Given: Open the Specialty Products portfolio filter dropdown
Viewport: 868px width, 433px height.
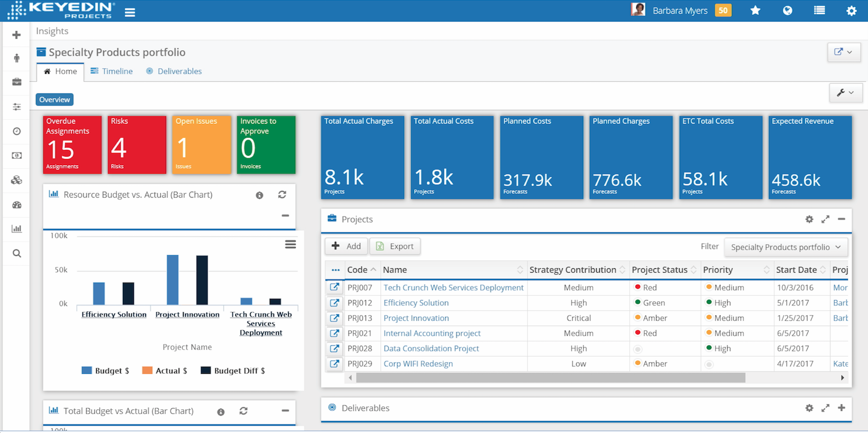Looking at the screenshot, I should click(785, 247).
